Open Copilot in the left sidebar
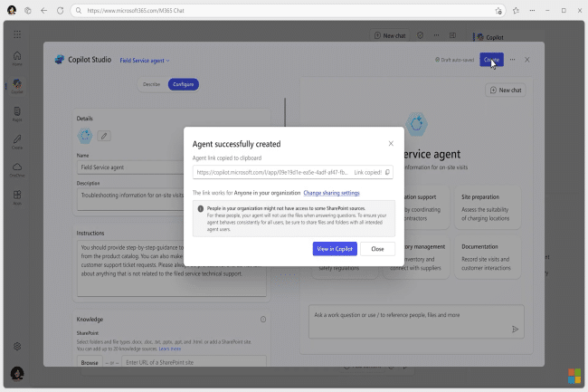This screenshot has height=392, width=588. [17, 86]
